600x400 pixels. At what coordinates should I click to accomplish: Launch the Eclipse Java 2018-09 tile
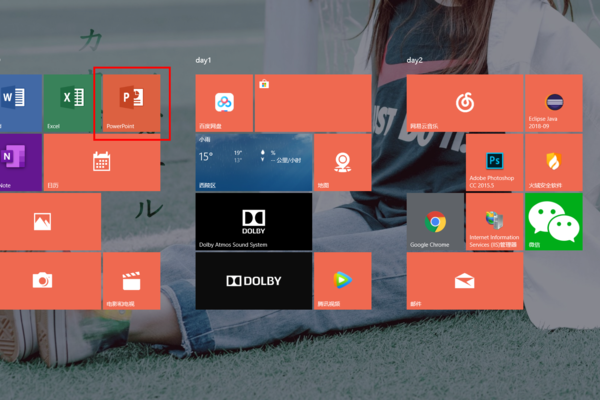point(554,103)
